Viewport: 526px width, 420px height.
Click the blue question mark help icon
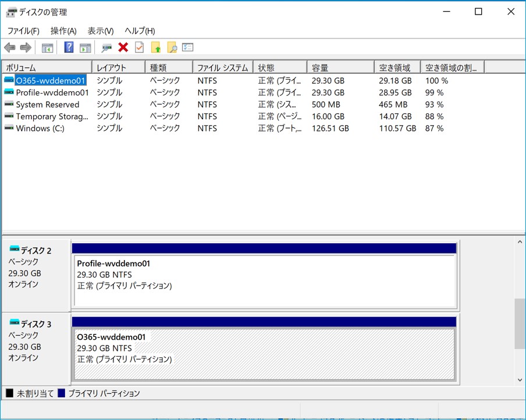(69, 48)
